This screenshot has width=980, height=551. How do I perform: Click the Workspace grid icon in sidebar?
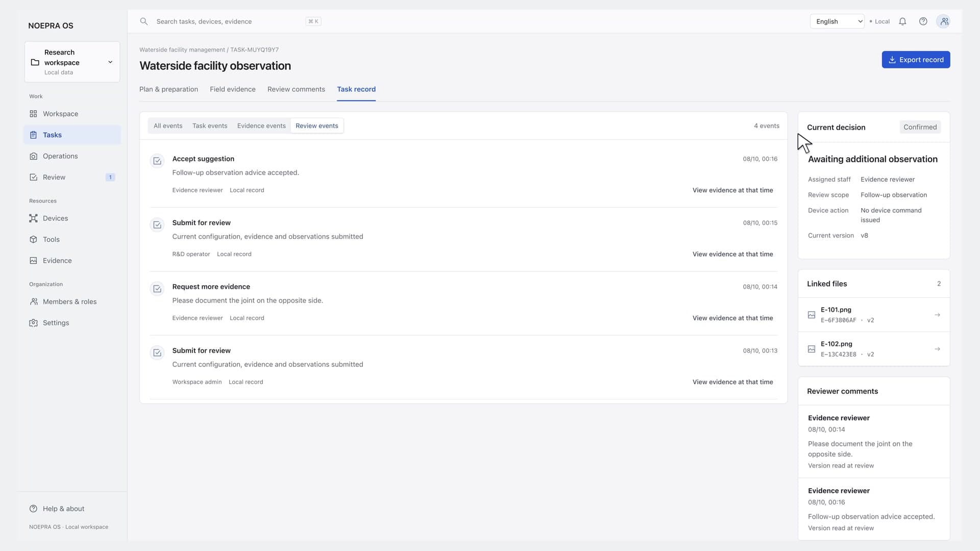tap(33, 114)
